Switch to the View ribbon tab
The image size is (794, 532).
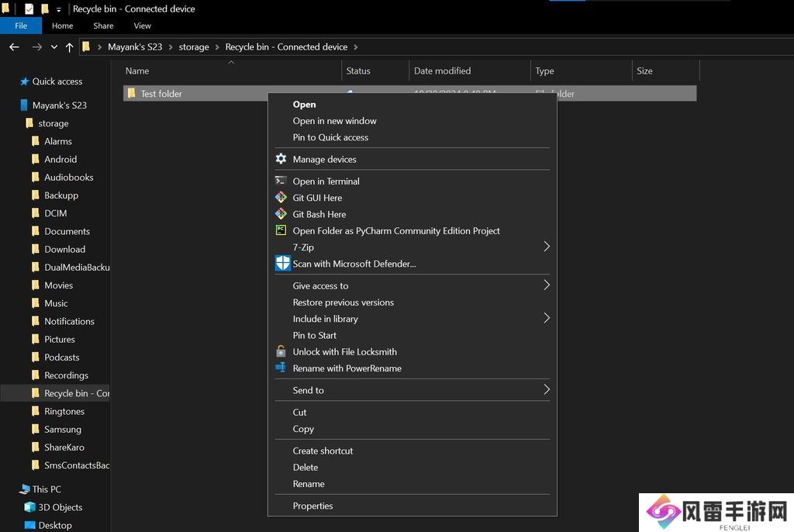coord(142,26)
